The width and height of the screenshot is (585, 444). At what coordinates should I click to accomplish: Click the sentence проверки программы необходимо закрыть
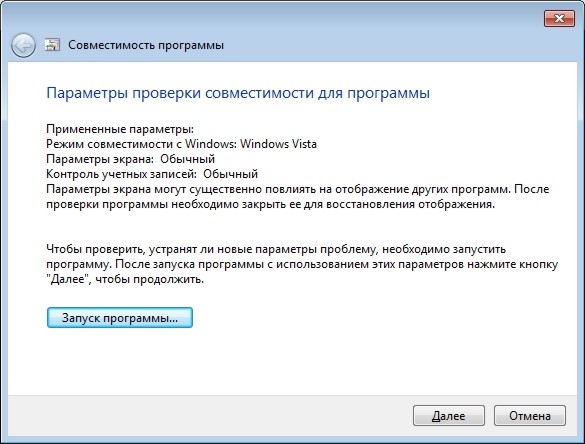[270, 204]
